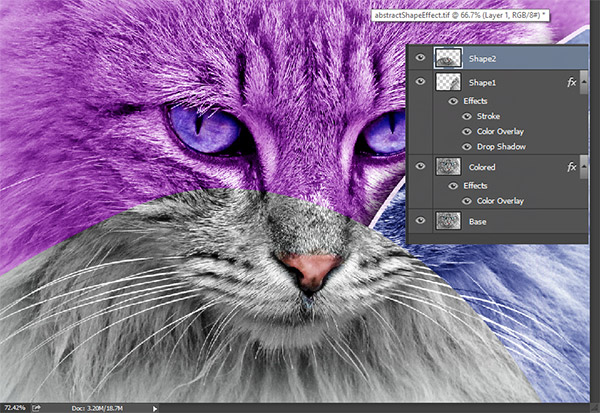Click the export icon in status bar
Image resolution: width=600 pixels, height=413 pixels.
point(37,407)
